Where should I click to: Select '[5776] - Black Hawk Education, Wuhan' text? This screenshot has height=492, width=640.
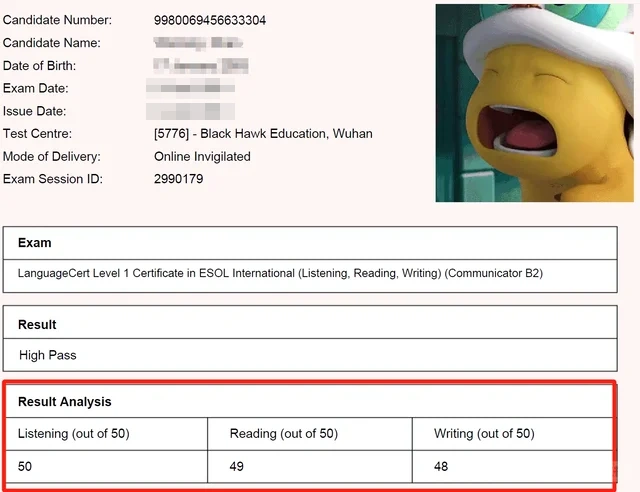(263, 134)
